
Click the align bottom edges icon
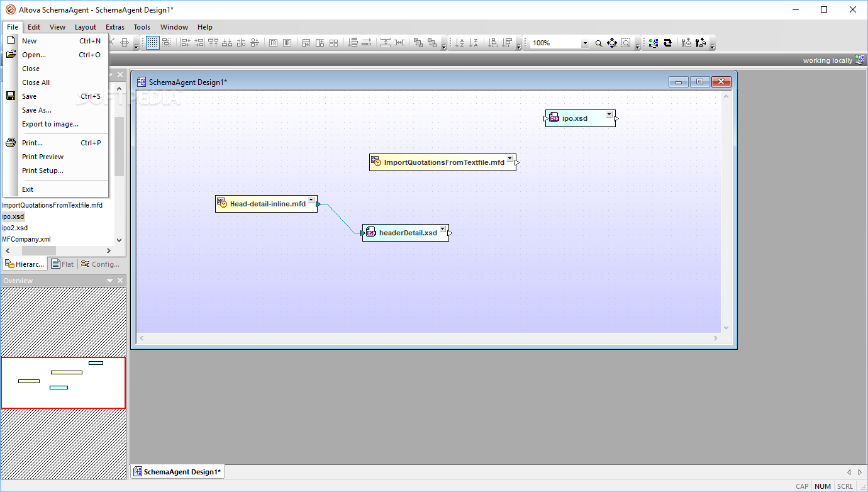tap(227, 43)
